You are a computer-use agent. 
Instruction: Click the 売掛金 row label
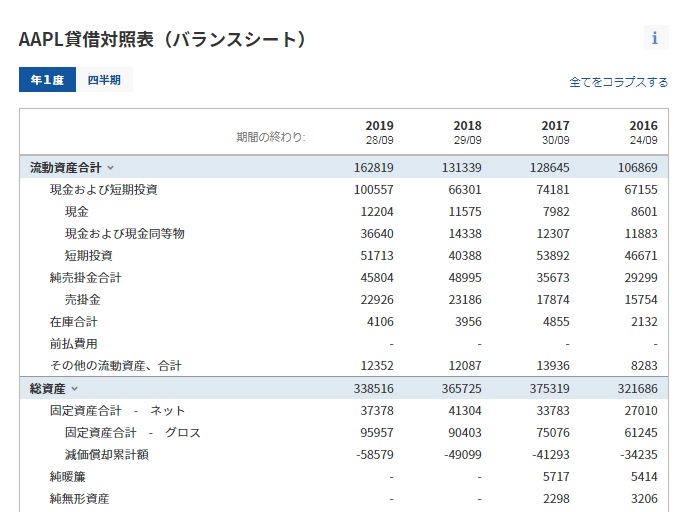(83, 300)
